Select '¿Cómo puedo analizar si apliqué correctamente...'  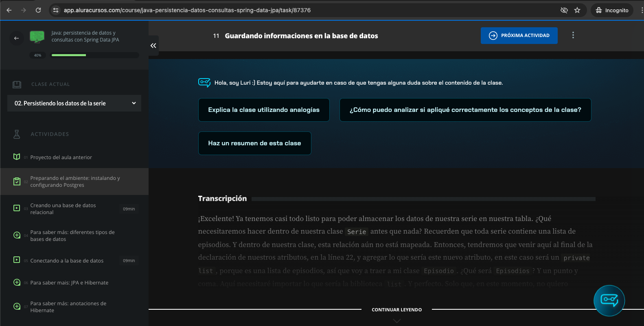[465, 110]
